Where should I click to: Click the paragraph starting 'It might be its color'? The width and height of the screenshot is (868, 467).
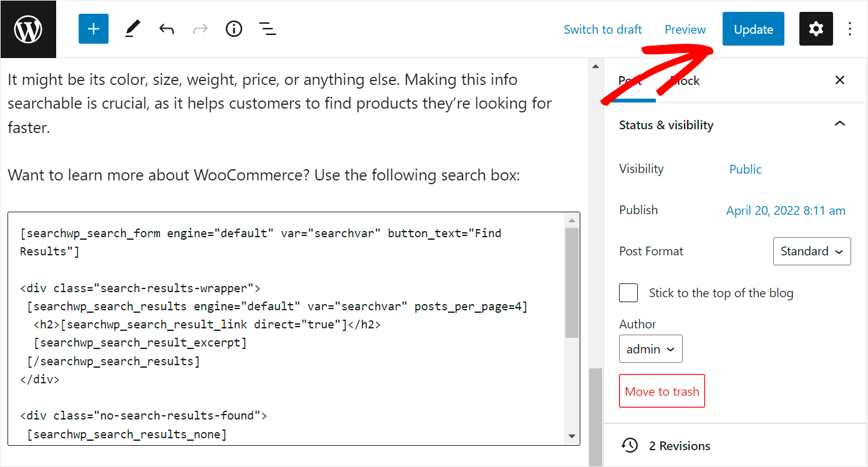coord(280,104)
